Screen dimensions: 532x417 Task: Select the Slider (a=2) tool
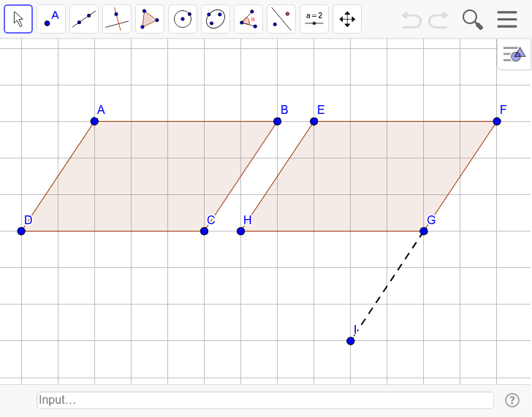314,19
